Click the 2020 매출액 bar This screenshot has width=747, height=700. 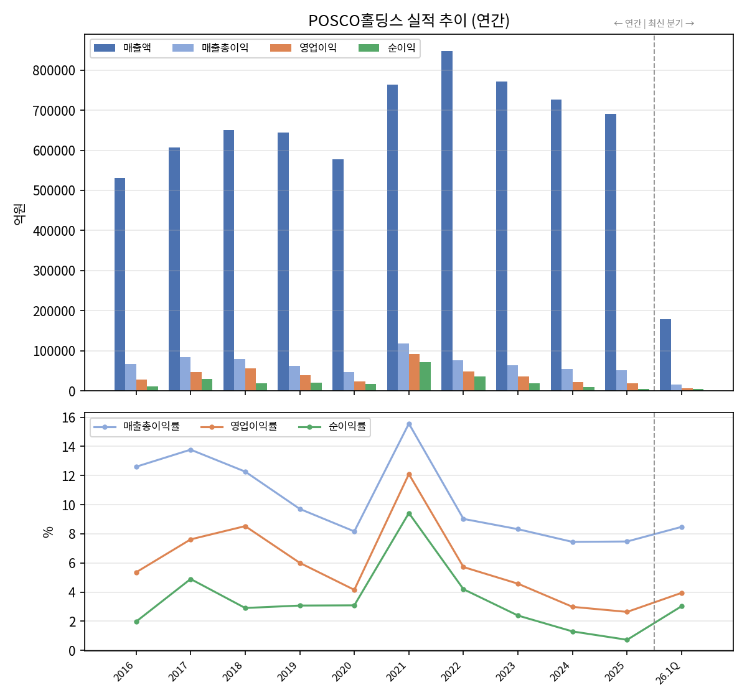coord(338,275)
